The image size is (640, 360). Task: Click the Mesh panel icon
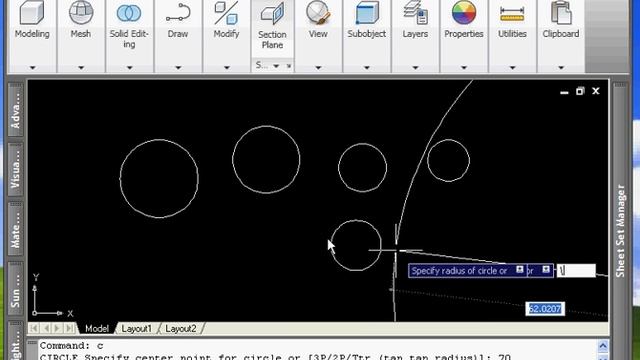tap(81, 13)
